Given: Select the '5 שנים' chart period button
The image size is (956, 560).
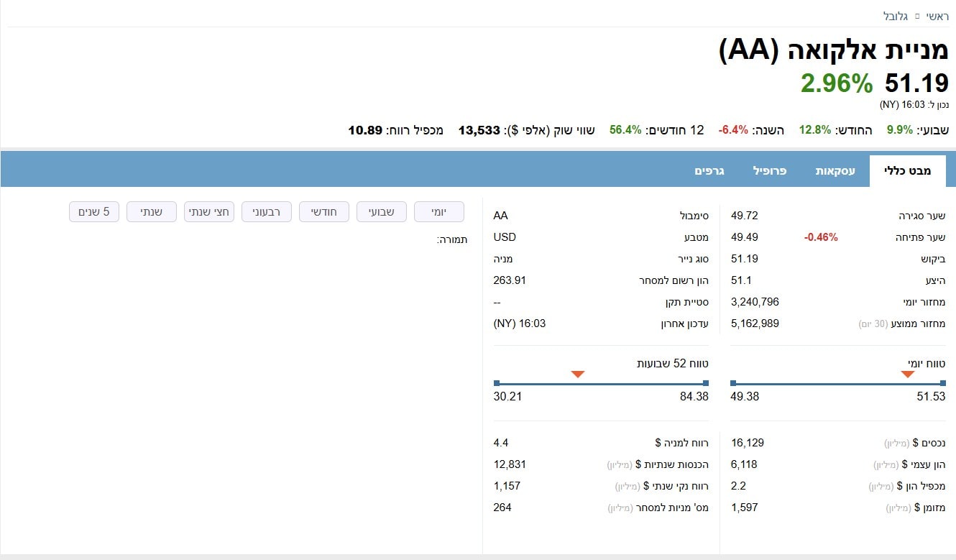Looking at the screenshot, I should [x=94, y=211].
